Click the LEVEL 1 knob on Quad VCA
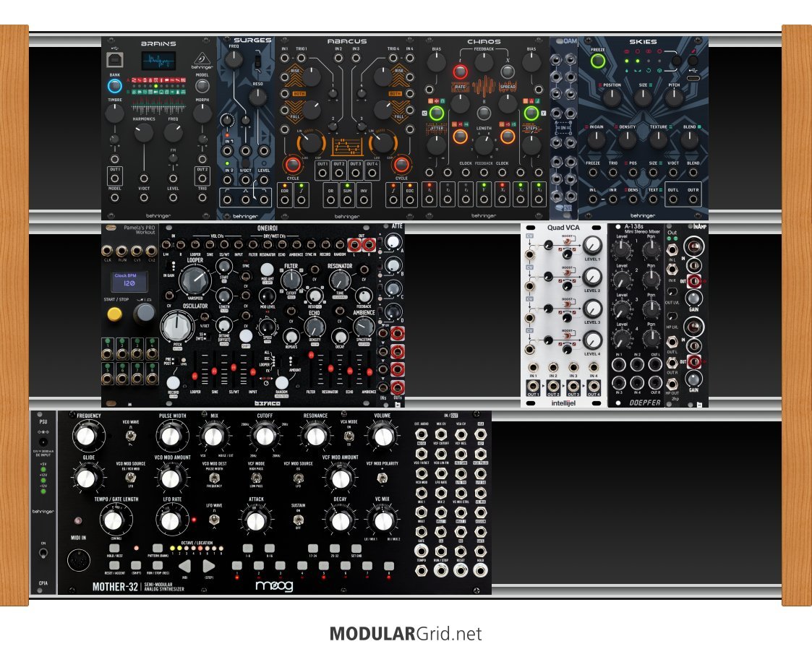 point(593,246)
